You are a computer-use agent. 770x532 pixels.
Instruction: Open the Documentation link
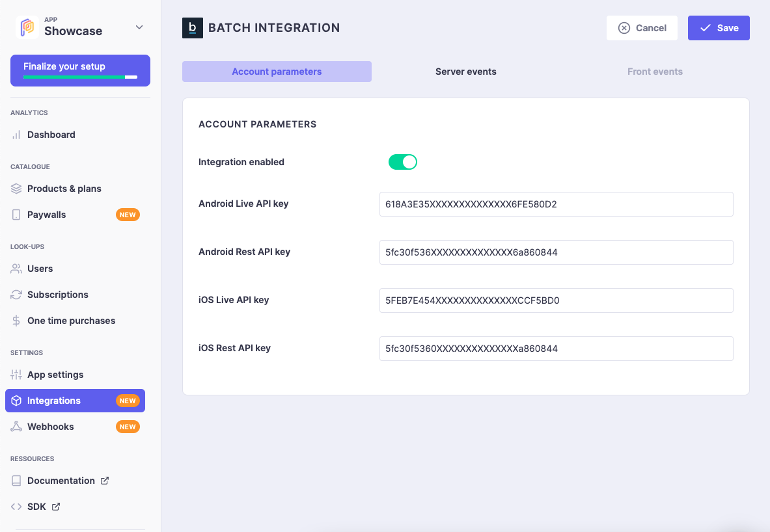coord(61,481)
